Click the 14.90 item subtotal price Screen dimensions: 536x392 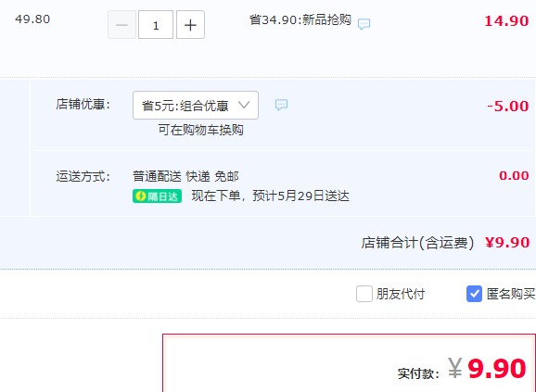point(506,21)
